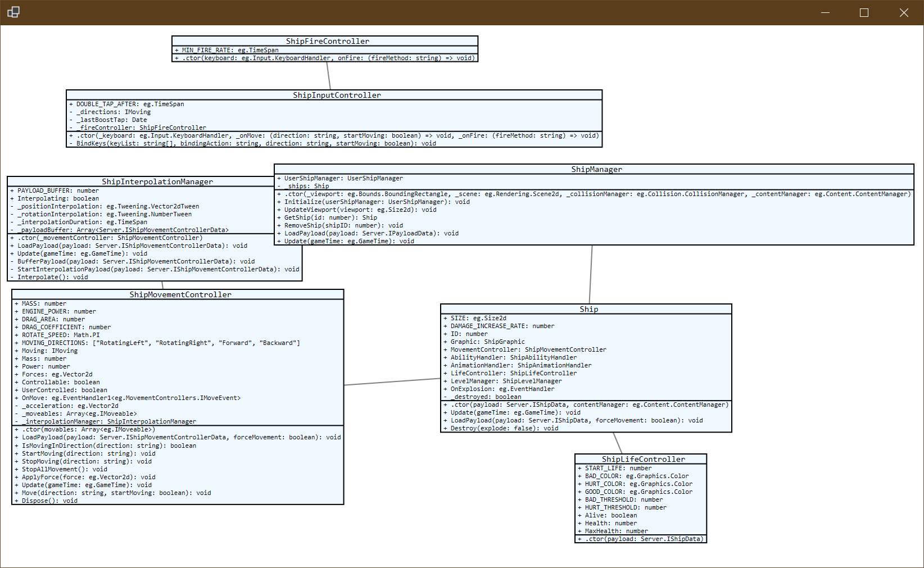924x568 pixels.
Task: Click ShipManager LoadPayload IPayloadData method
Action: [368, 233]
